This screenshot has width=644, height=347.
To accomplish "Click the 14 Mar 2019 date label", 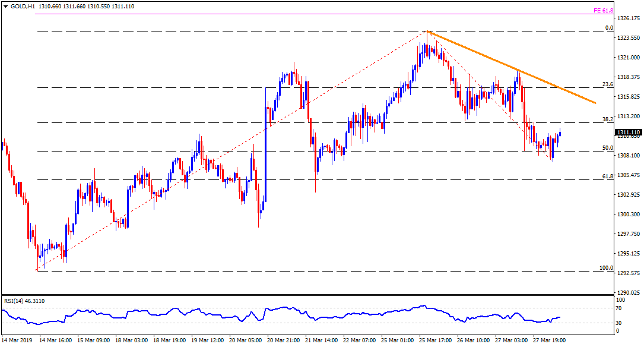I will pos(18,341).
